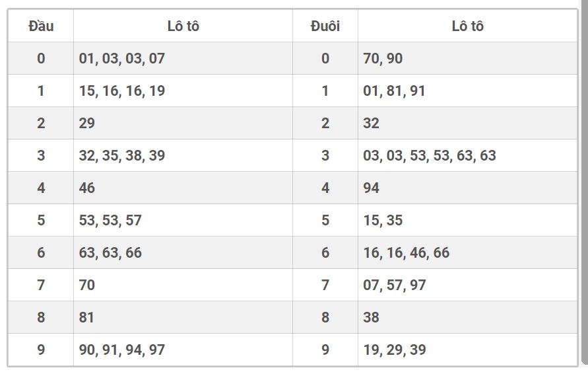Image resolution: width=588 pixels, height=372 pixels.
Task: Select cell with 63, 63, 66
Action: tap(183, 252)
